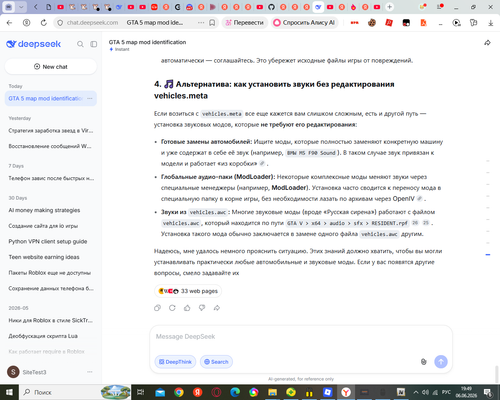Click the Перевести translate button
Viewport: 500px width, 400px height.
pyautogui.click(x=245, y=23)
